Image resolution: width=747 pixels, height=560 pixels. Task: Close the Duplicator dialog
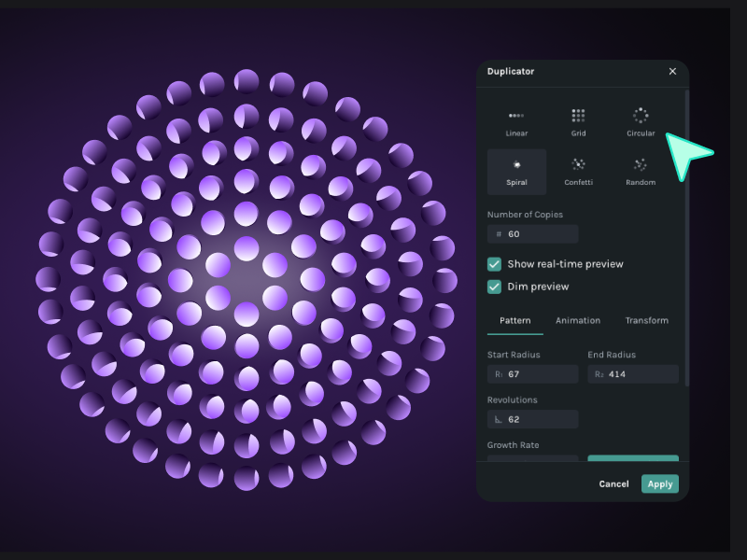[672, 71]
